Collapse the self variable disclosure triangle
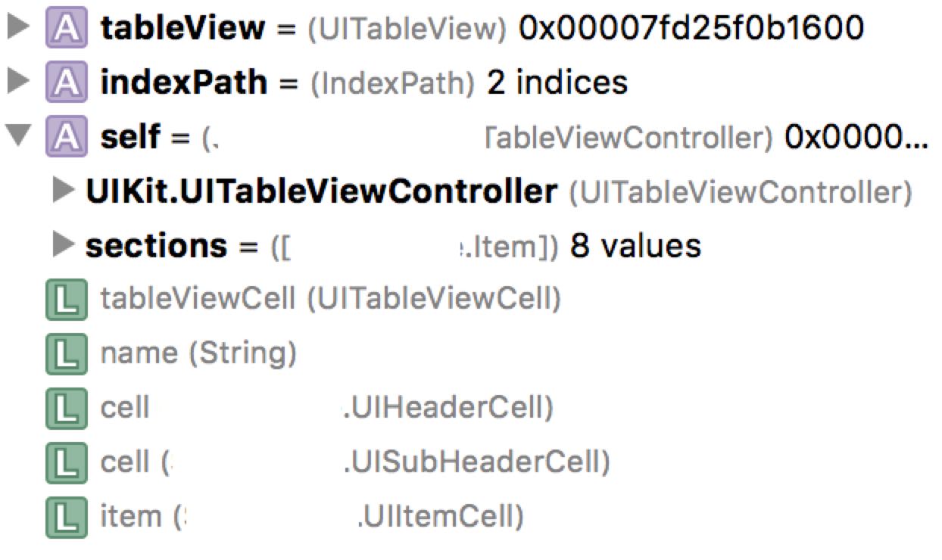Image resolution: width=942 pixels, height=560 pixels. click(x=18, y=137)
